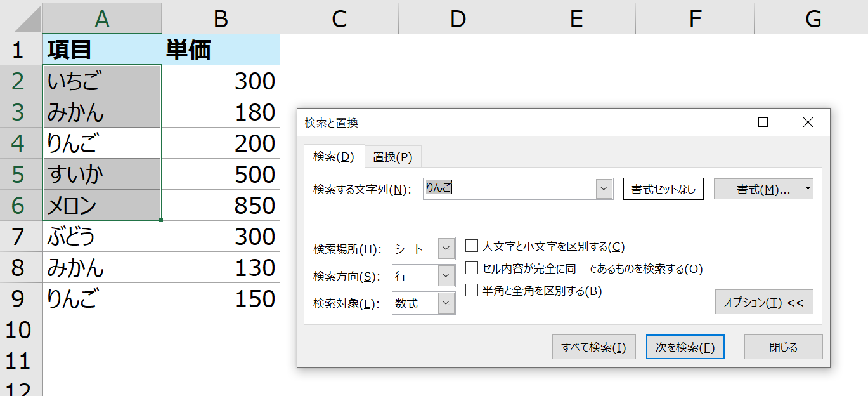Select column F header
This screenshot has height=396, width=868.
point(695,18)
